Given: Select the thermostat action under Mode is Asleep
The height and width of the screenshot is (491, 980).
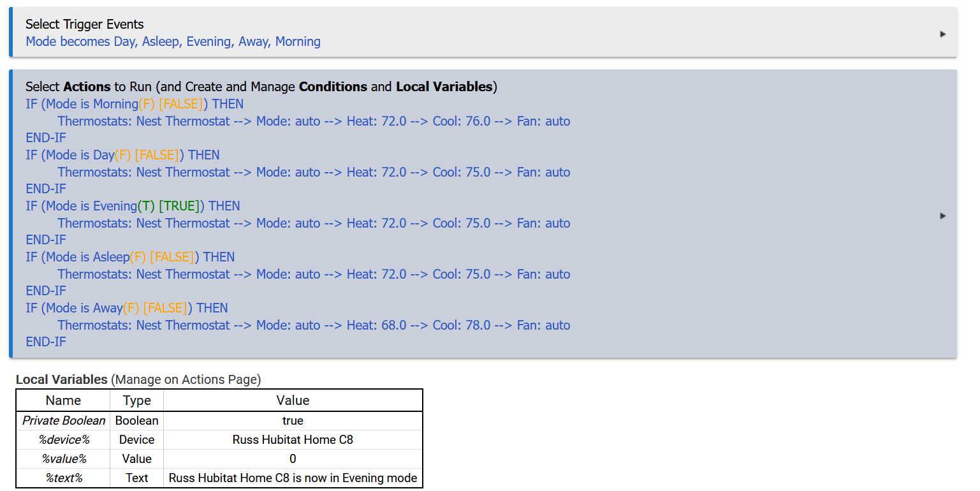Looking at the screenshot, I should (x=314, y=274).
